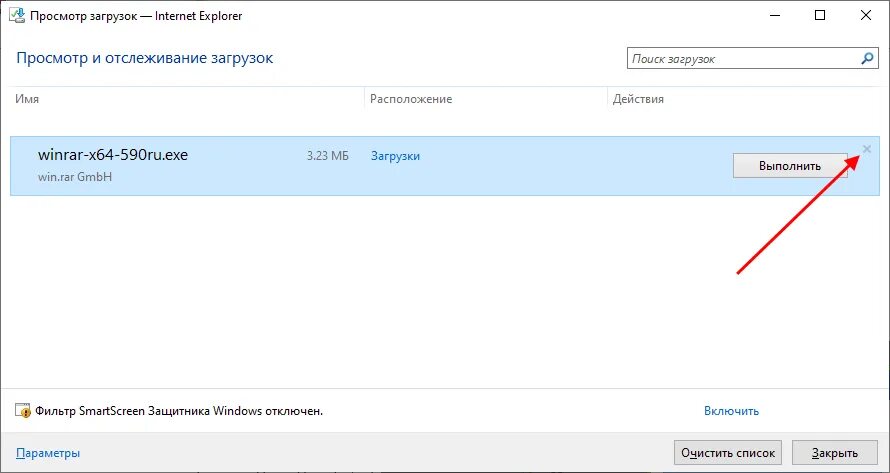Click the Фильтр SmartScreen status message
Image resolution: width=890 pixels, height=473 pixels.
pyautogui.click(x=179, y=411)
